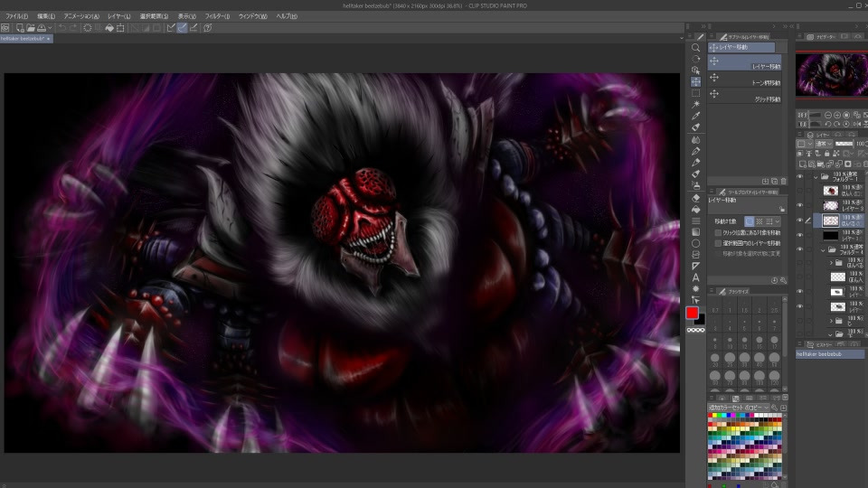Open the レイヤー(L) menu
The height and width of the screenshot is (488, 868).
119,16
